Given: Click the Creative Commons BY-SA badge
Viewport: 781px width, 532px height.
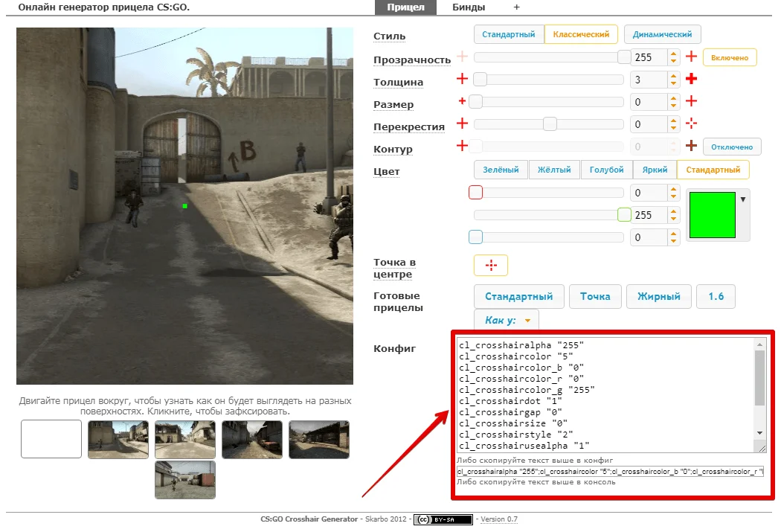Looking at the screenshot, I should (x=443, y=519).
